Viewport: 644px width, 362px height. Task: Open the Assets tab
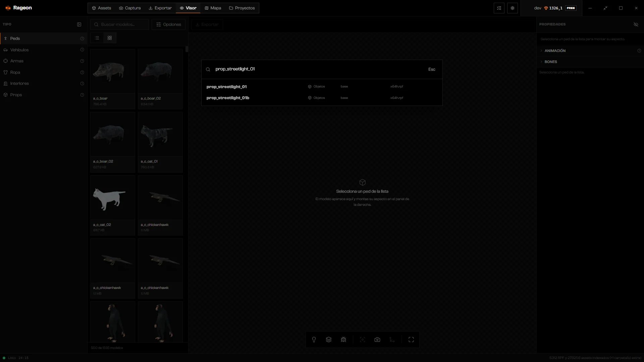coord(101,8)
